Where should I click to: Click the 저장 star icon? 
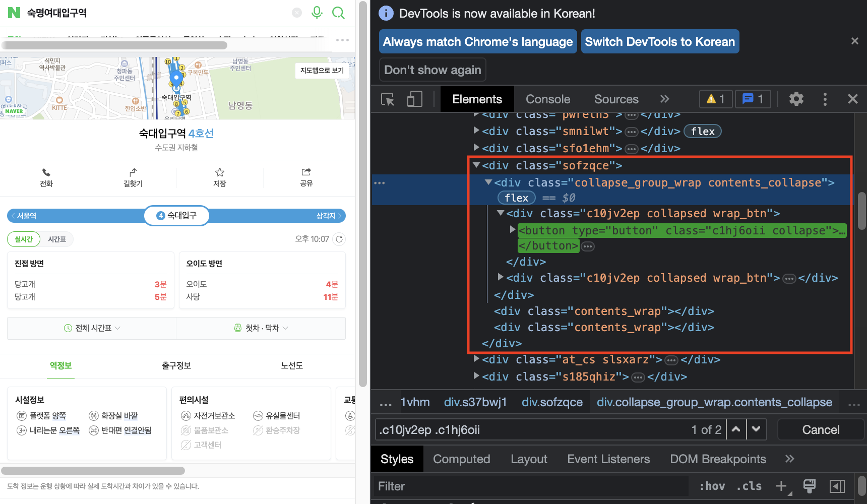tap(220, 172)
